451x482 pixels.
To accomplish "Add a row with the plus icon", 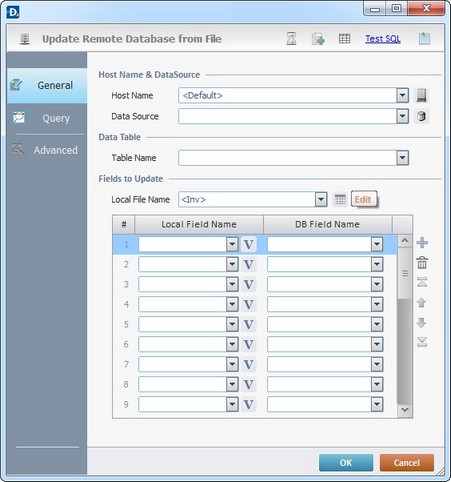I will click(x=422, y=243).
